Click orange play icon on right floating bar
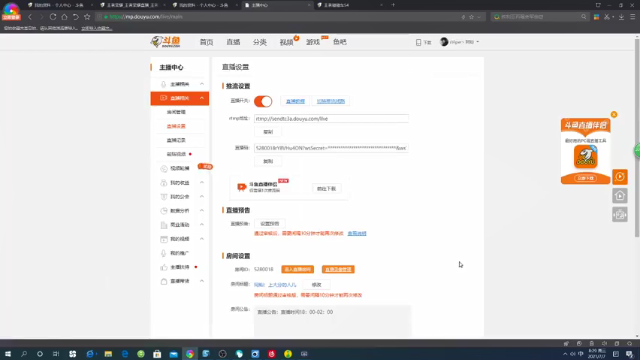This screenshot has width=640, height=360. tap(620, 177)
